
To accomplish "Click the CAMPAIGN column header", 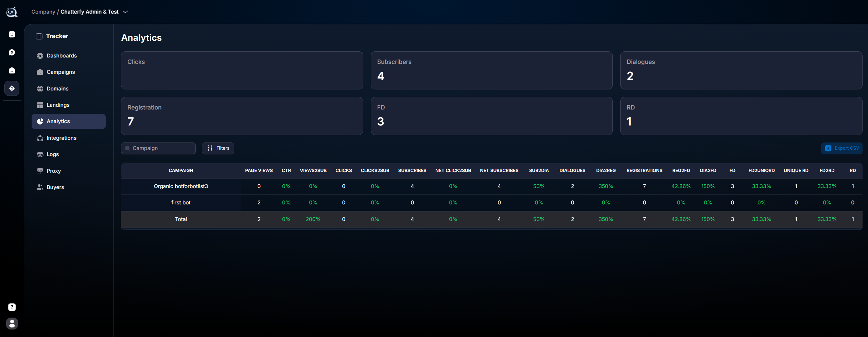I will [x=181, y=171].
